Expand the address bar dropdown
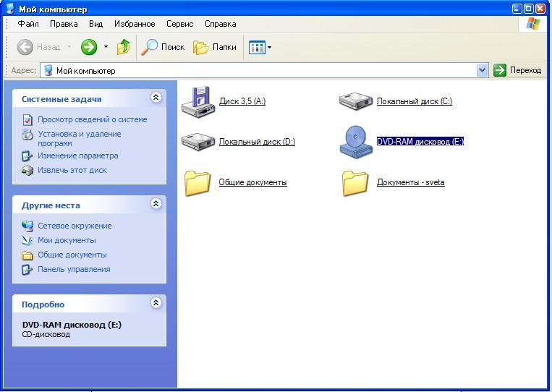Image resolution: width=552 pixels, height=392 pixels. coord(482,70)
